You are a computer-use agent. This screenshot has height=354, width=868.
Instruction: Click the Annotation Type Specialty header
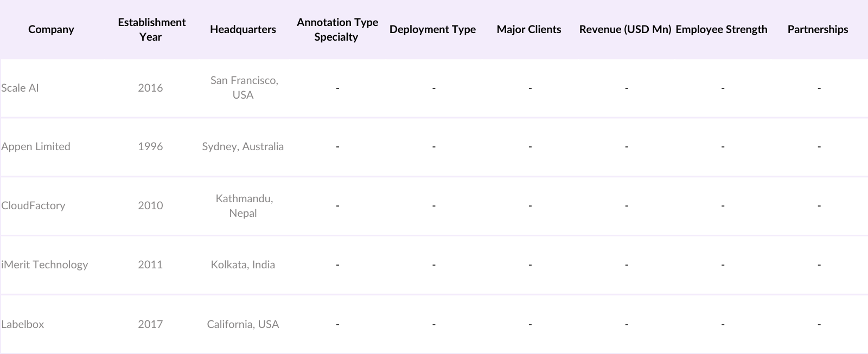click(337, 29)
